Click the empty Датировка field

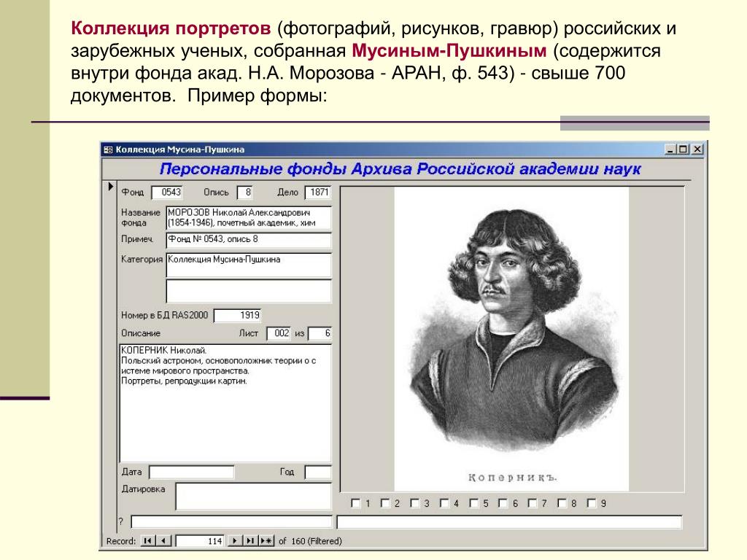click(253, 496)
